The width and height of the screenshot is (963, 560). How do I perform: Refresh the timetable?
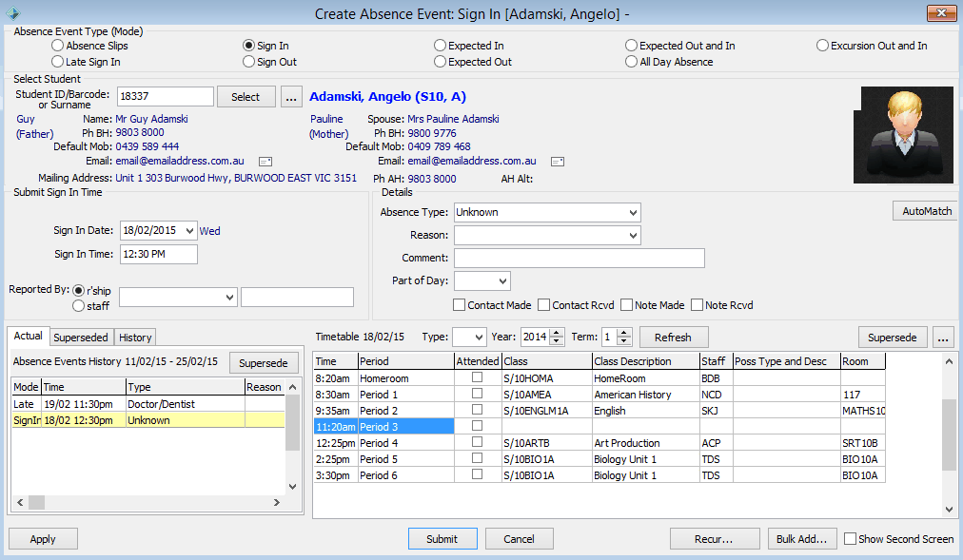point(673,338)
